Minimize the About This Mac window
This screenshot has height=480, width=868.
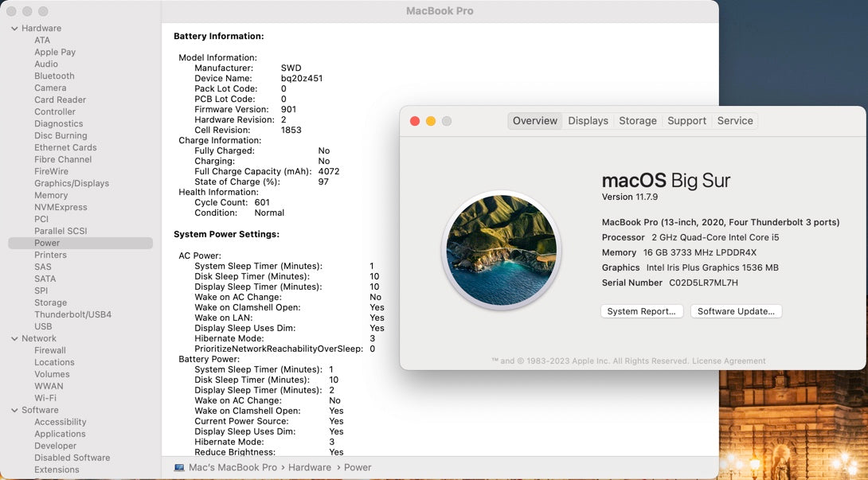tap(431, 121)
